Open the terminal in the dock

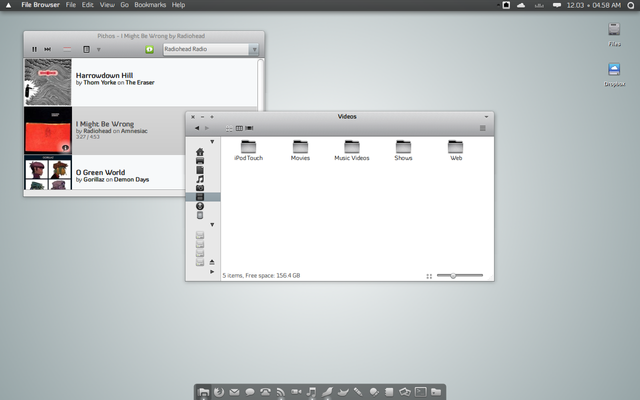(x=420, y=392)
